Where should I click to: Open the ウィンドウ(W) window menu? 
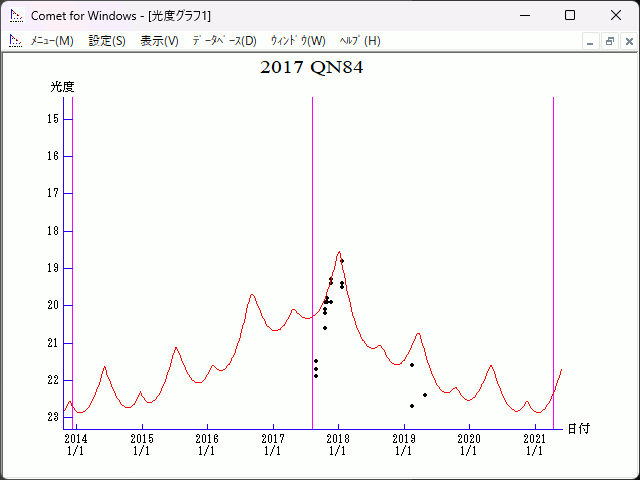[298, 41]
